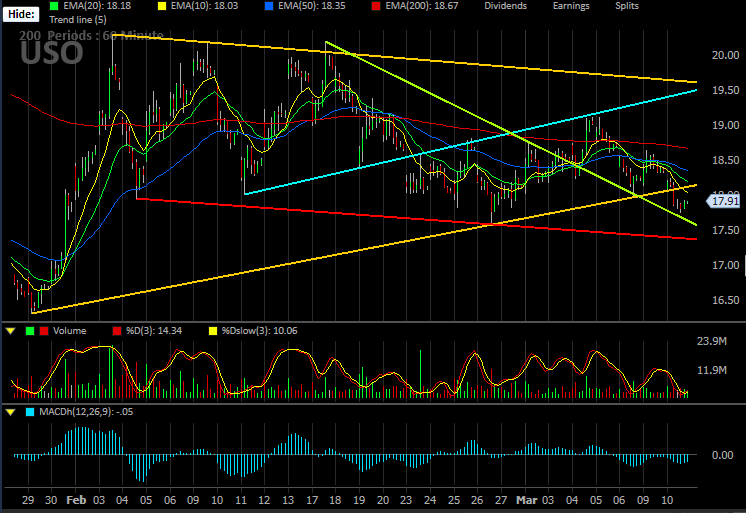The image size is (746, 513).
Task: Click date 13 on the time axis
Action: tap(288, 500)
